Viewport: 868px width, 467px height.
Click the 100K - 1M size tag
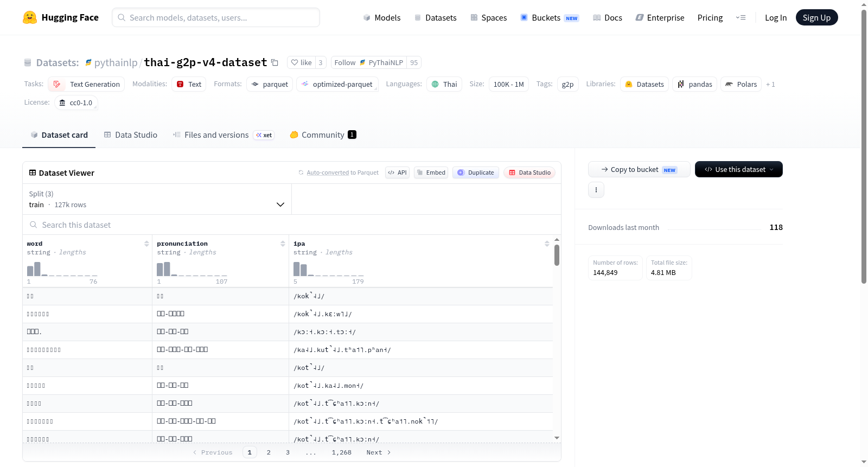pos(509,84)
